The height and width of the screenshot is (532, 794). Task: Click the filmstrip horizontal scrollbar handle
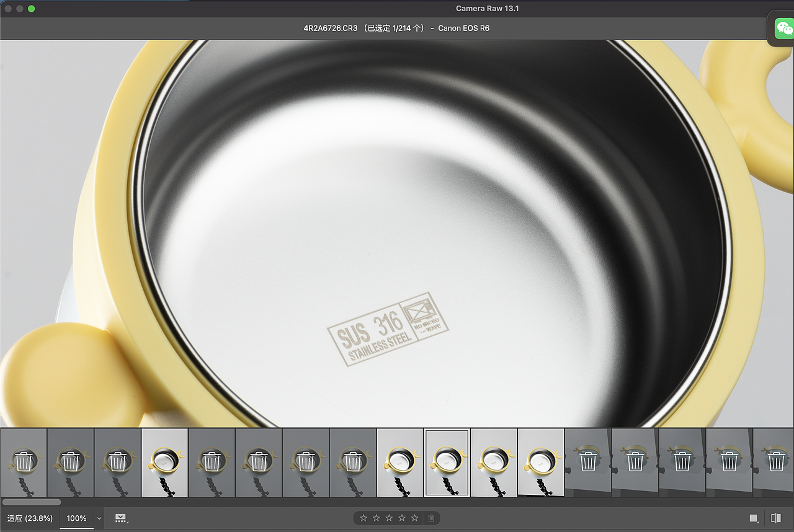[x=32, y=502]
